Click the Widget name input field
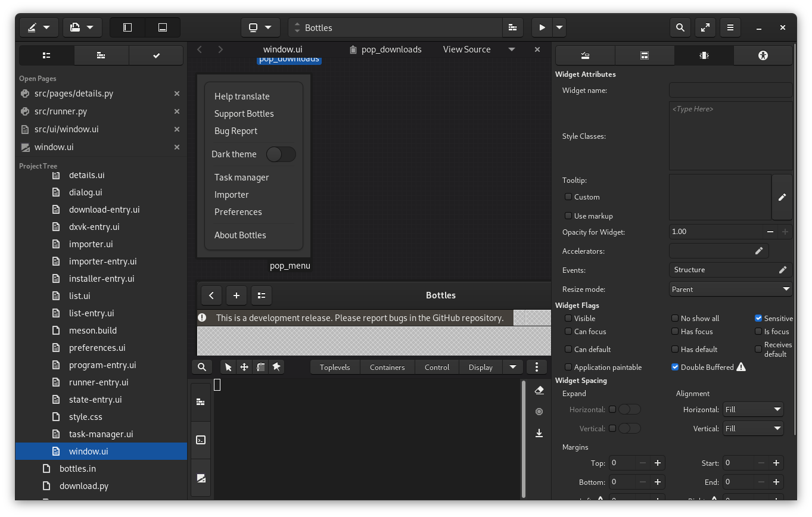Viewport: 812px width, 517px height. click(730, 91)
